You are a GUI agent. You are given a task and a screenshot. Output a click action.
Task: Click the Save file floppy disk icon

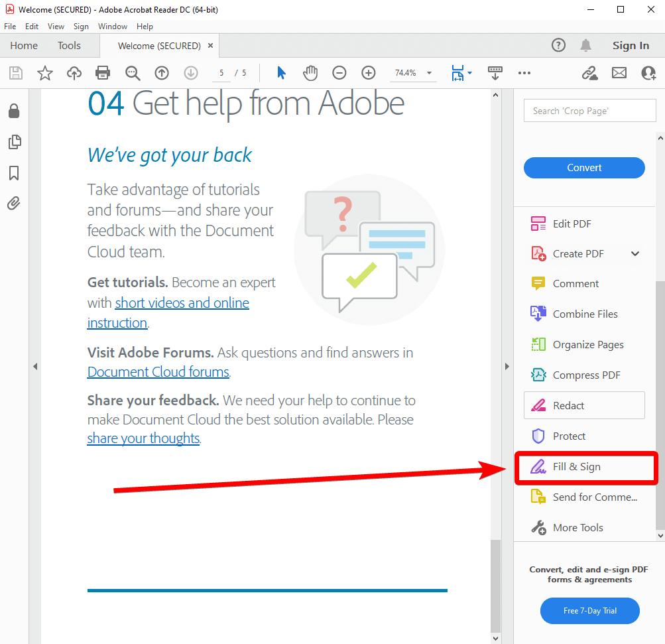(x=16, y=73)
